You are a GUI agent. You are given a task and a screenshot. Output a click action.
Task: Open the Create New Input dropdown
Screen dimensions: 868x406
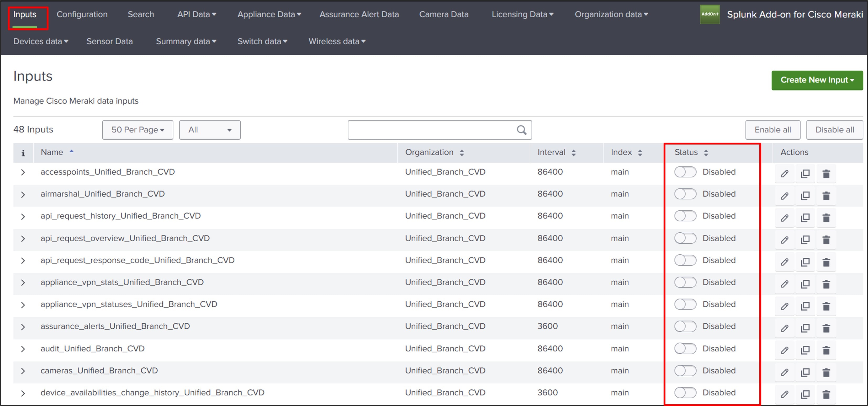817,80
